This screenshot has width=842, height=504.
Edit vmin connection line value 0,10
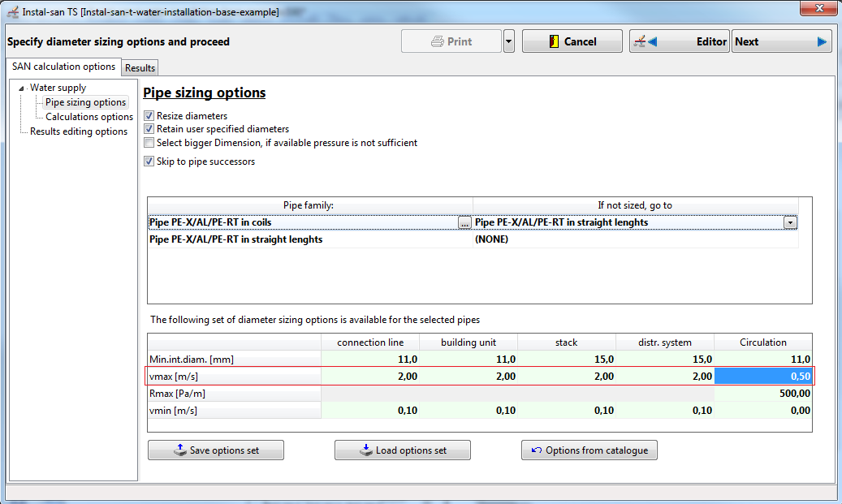tap(370, 411)
